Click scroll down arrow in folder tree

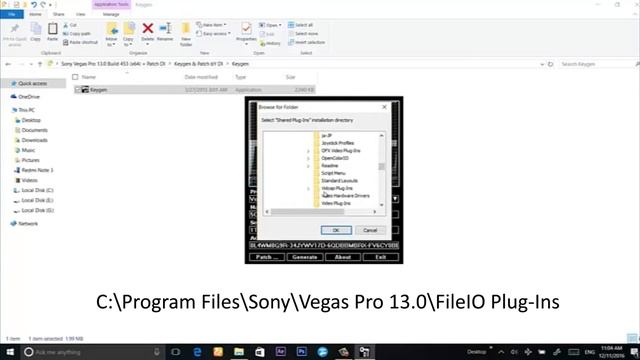pyautogui.click(x=381, y=205)
